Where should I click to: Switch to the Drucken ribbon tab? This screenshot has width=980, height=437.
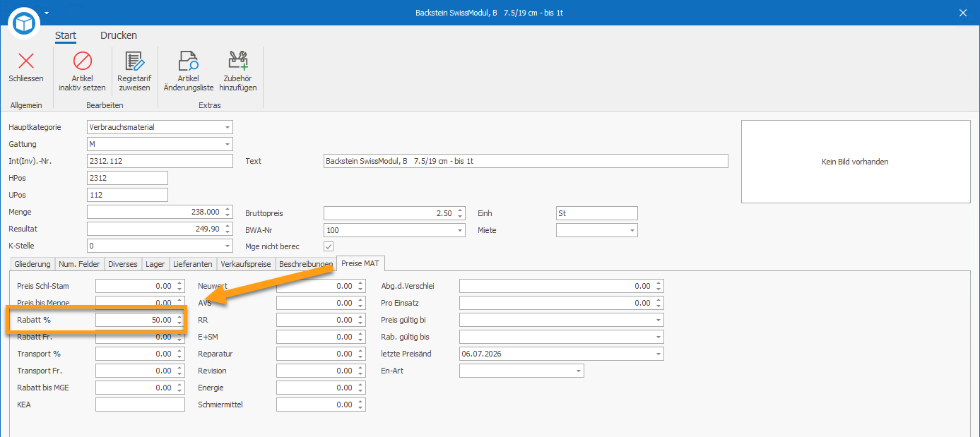119,35
